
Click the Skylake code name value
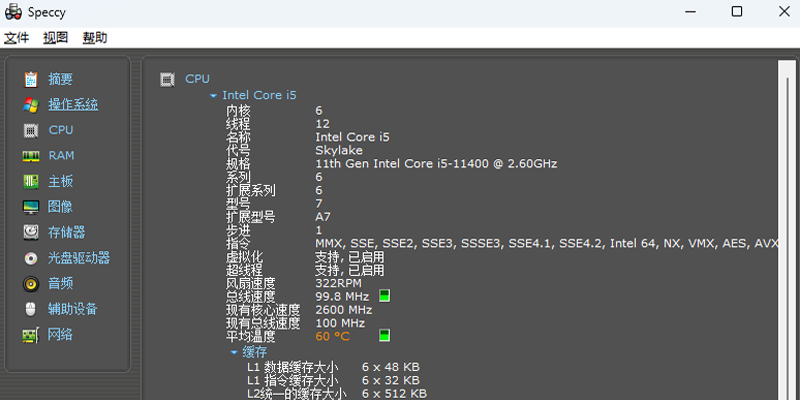339,151
